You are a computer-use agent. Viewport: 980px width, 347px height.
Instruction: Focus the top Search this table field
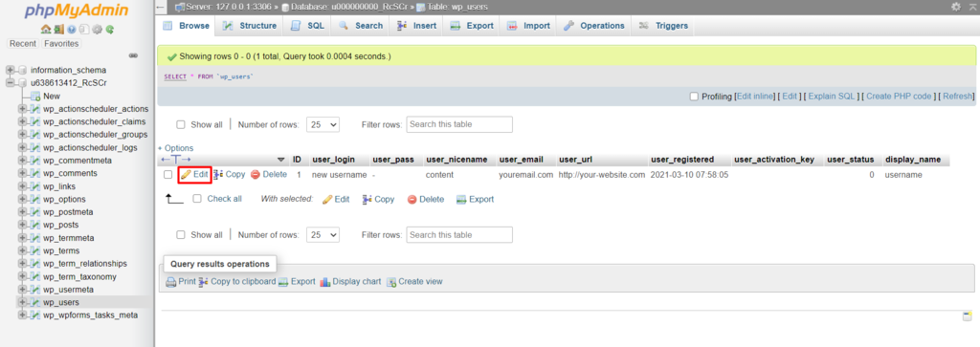pyautogui.click(x=459, y=124)
